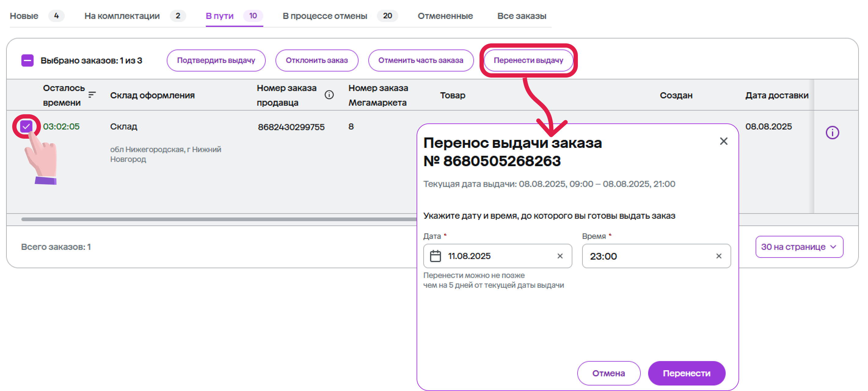This screenshot has height=391, width=868.
Task: Click the sort icon next to Осталось времени
Action: [92, 95]
